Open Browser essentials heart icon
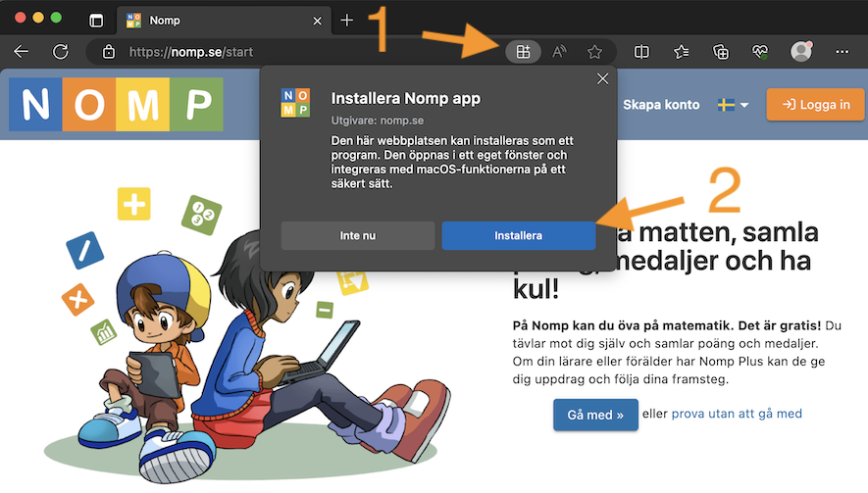The width and height of the screenshot is (868, 493). point(760,52)
